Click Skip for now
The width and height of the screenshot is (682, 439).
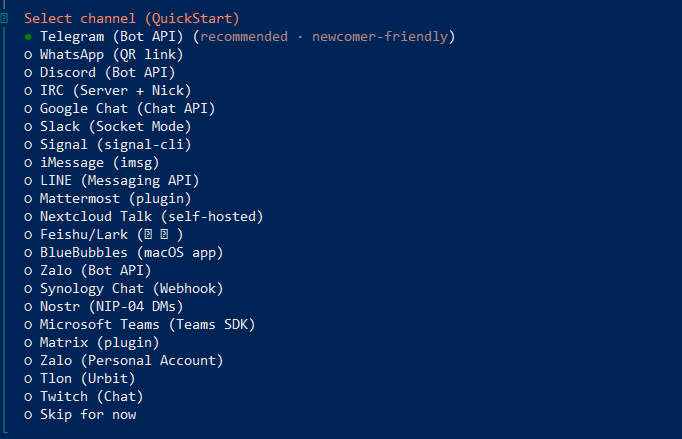point(88,414)
